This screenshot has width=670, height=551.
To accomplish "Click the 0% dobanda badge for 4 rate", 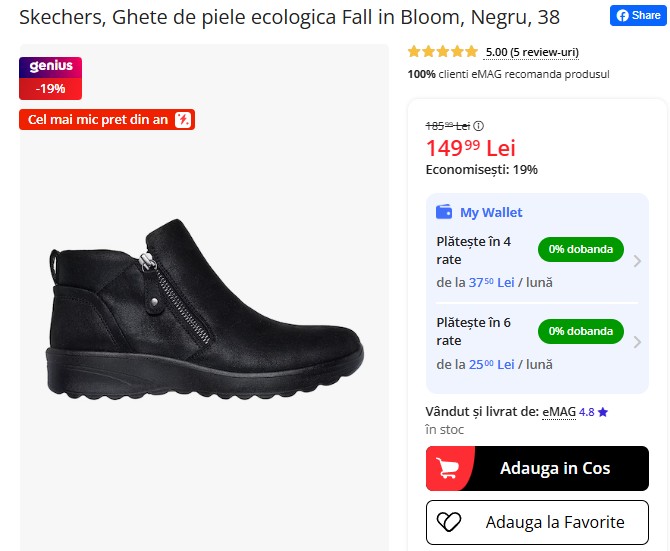I will tap(580, 249).
